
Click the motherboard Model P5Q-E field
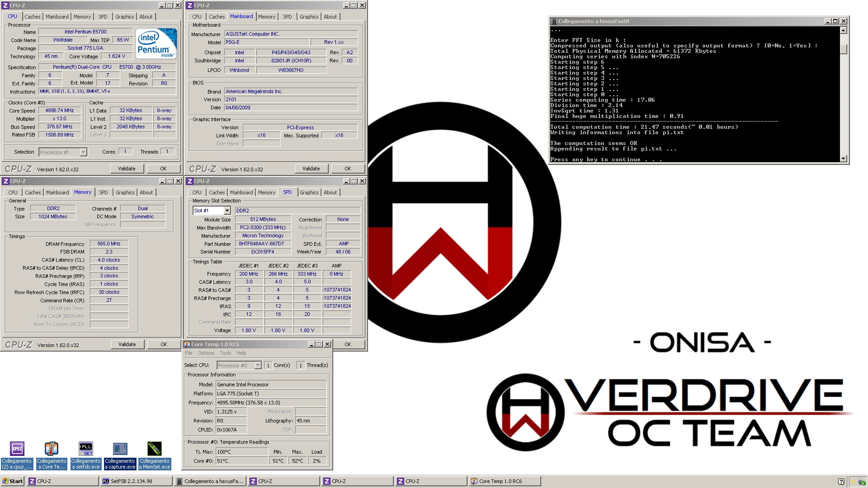pyautogui.click(x=267, y=42)
